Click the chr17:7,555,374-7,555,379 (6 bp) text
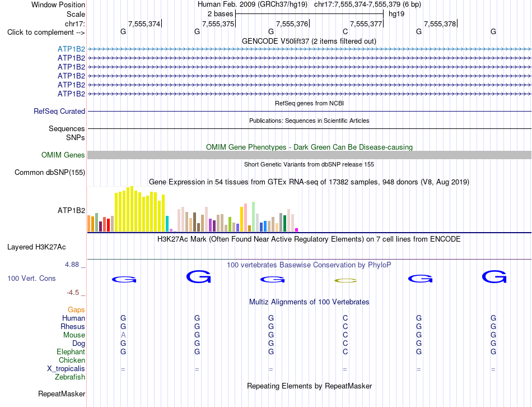 (367, 4)
